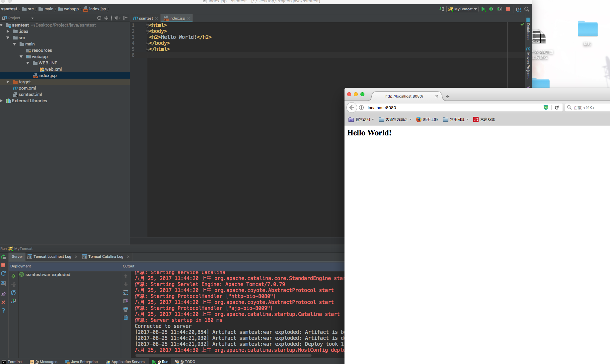610x364 pixels.
Task: Open the MyTomcat run configuration dropdown
Action: pyautogui.click(x=463, y=9)
